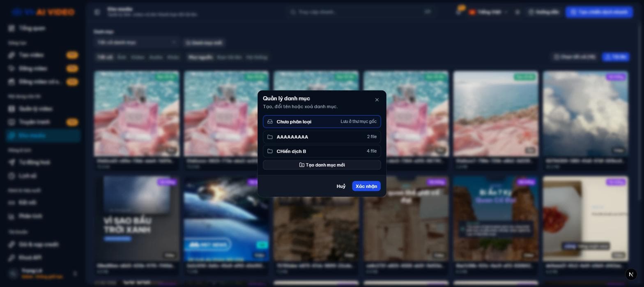Click the "Lưu ở thư mục gốc" text
This screenshot has height=287, width=644.
pyautogui.click(x=359, y=122)
